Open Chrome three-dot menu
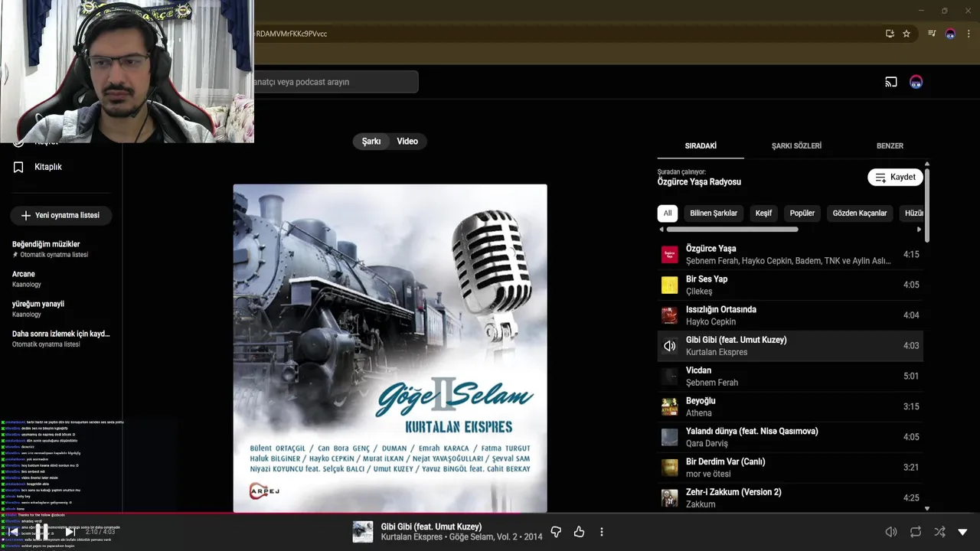Image resolution: width=980 pixels, height=551 pixels. 969,34
